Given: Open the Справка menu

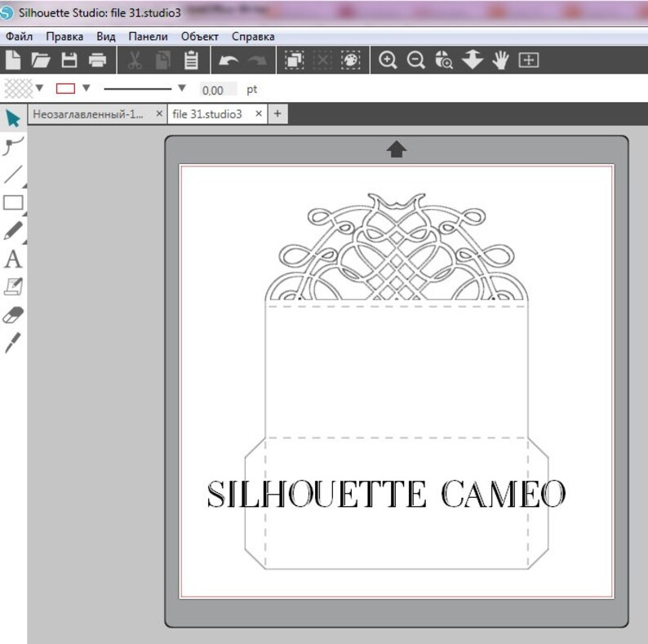Looking at the screenshot, I should point(253,37).
